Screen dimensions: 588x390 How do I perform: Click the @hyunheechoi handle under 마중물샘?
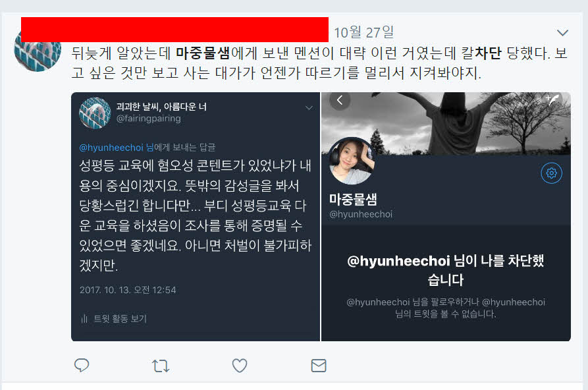tap(361, 214)
